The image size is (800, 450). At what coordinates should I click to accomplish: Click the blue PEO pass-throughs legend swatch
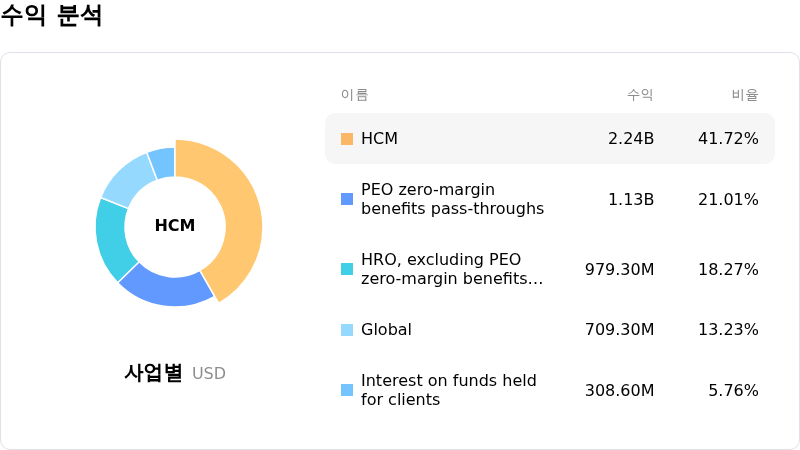coord(347,199)
